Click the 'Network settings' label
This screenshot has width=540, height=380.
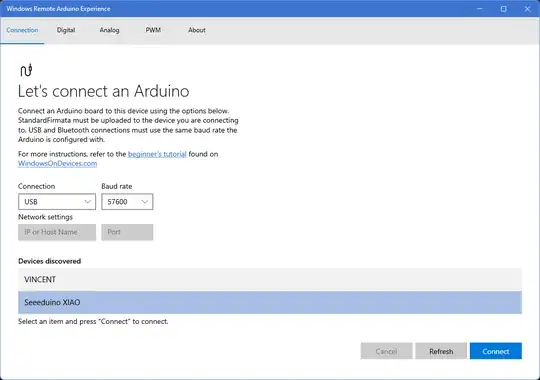point(45,217)
